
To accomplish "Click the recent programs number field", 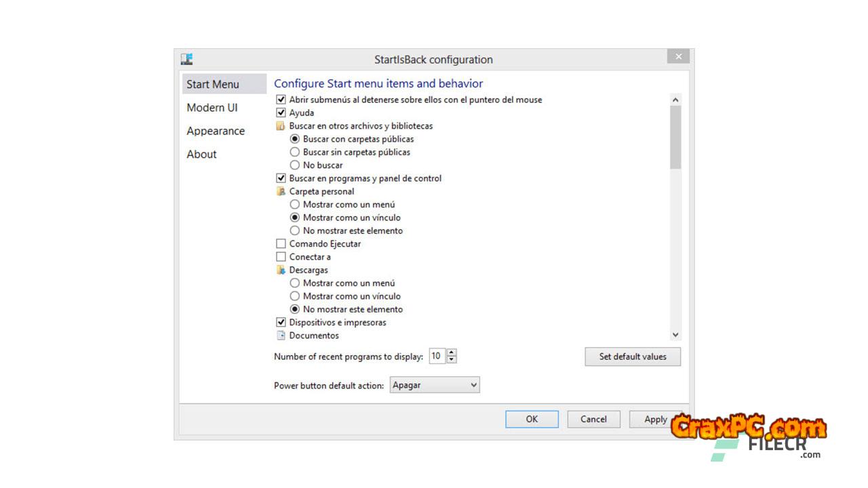I will [437, 357].
